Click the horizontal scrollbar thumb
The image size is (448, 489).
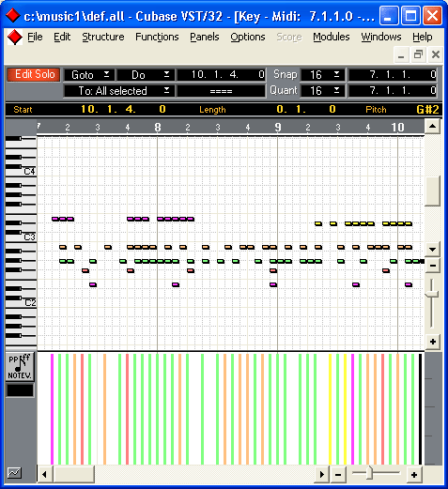(x=73, y=474)
